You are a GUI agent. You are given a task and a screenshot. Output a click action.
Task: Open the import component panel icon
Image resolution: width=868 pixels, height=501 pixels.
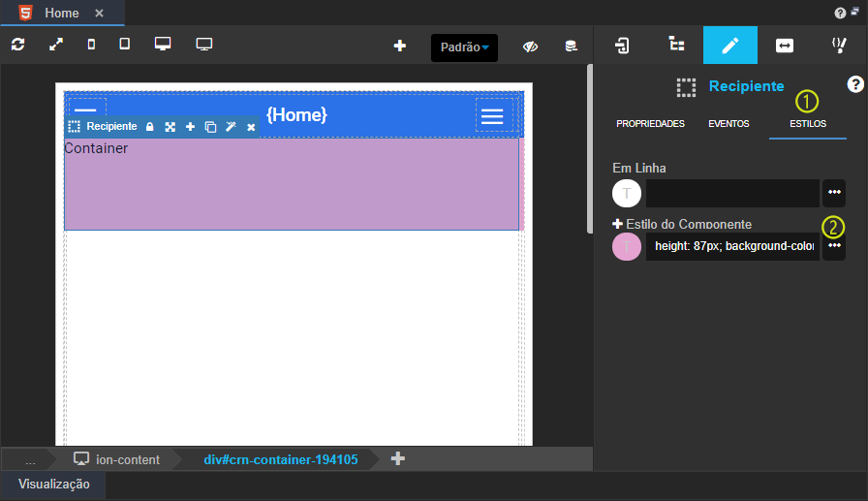[x=622, y=46]
